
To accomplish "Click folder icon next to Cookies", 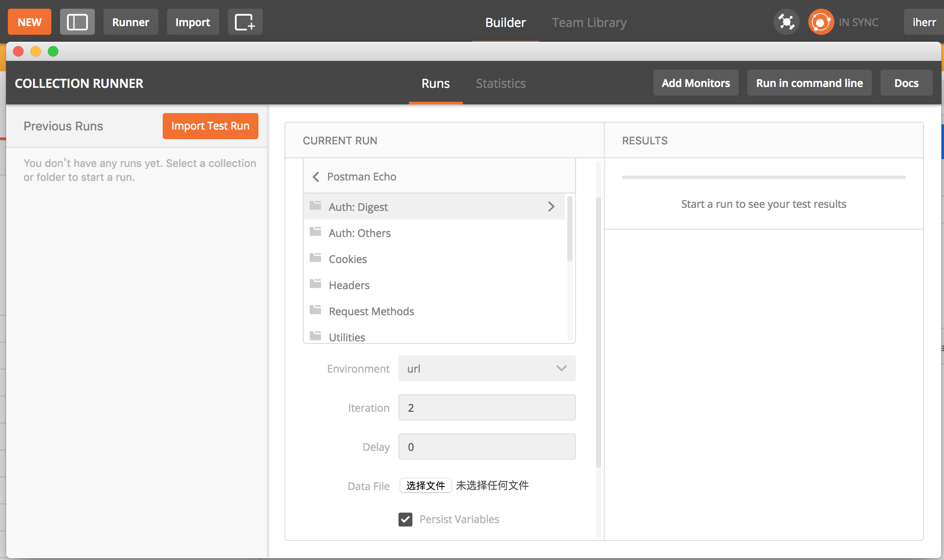I will point(315,258).
